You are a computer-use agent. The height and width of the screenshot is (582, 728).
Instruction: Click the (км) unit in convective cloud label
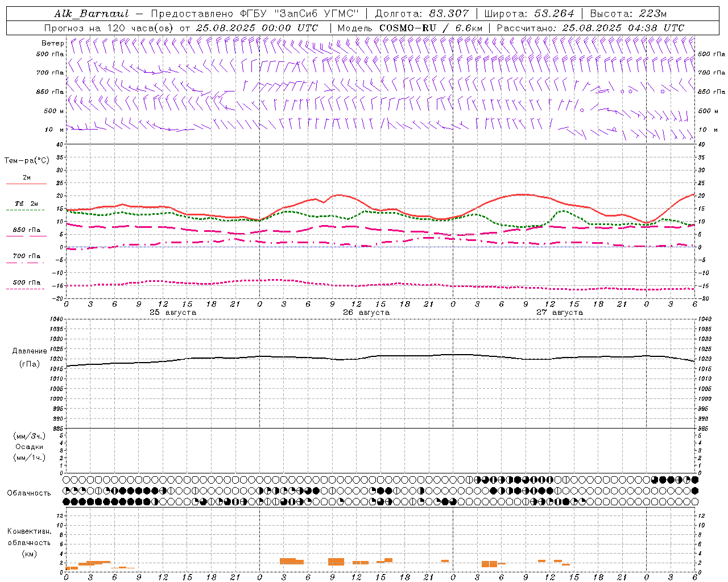(x=29, y=554)
